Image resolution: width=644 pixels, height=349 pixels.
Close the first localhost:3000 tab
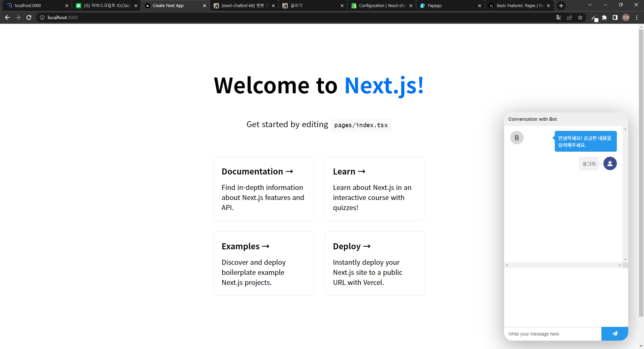[67, 6]
